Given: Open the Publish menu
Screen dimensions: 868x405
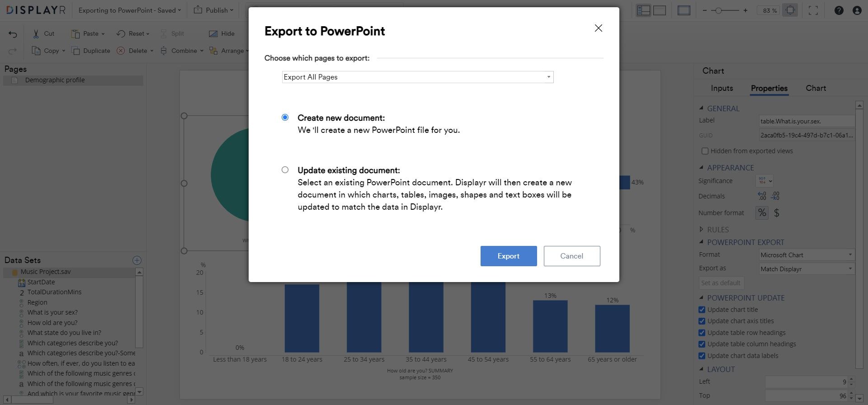Looking at the screenshot, I should pyautogui.click(x=213, y=10).
